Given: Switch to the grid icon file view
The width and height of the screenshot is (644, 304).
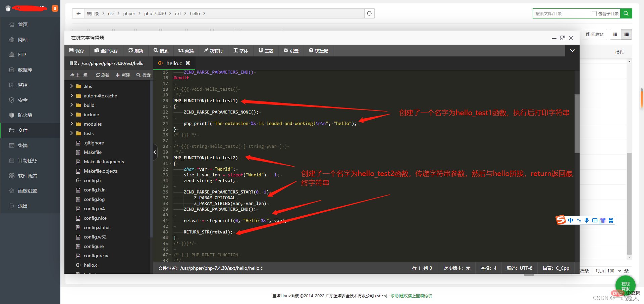Looking at the screenshot, I should click(615, 34).
